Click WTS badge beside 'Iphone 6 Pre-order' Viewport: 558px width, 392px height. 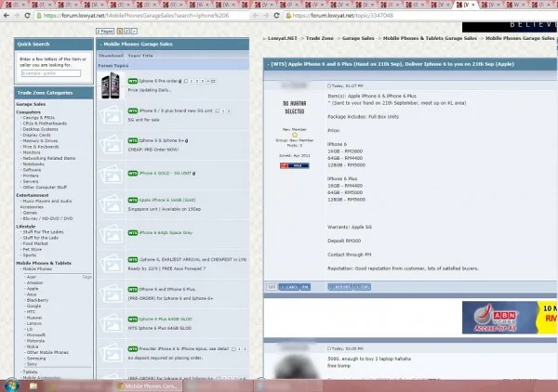click(133, 82)
